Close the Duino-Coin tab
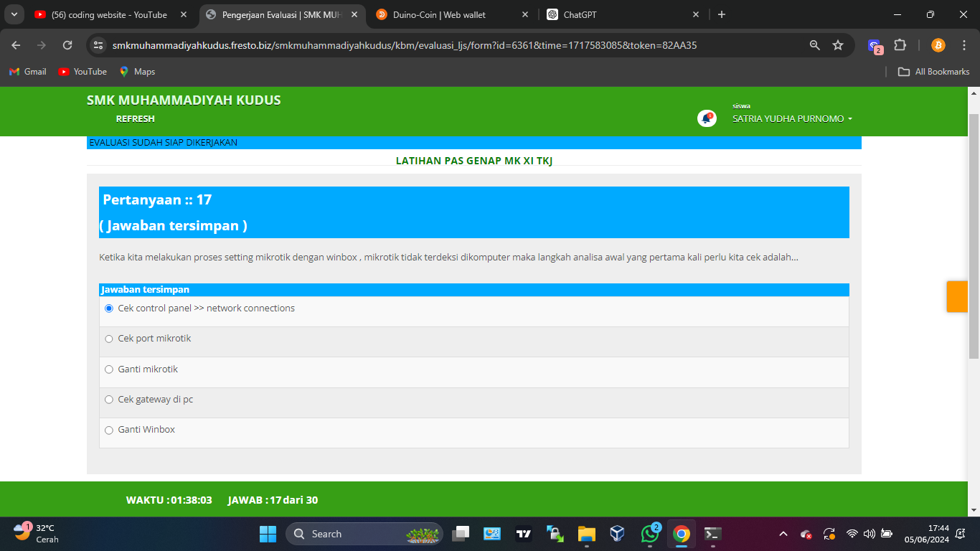 click(x=525, y=14)
